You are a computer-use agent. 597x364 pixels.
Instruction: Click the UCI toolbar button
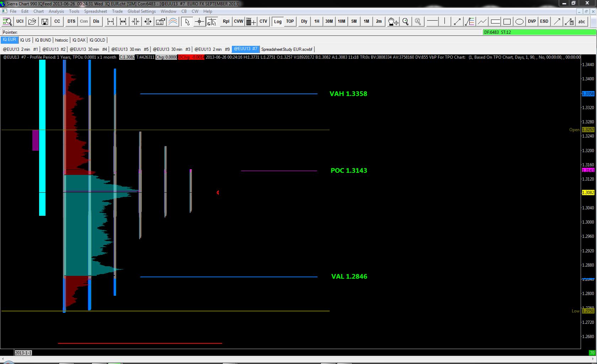[x=20, y=21]
